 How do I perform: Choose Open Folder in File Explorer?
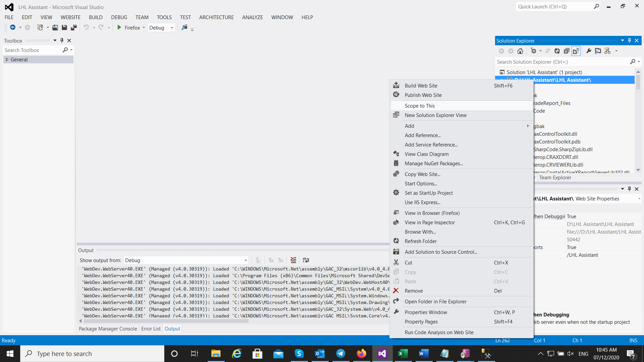[x=462, y=302]
